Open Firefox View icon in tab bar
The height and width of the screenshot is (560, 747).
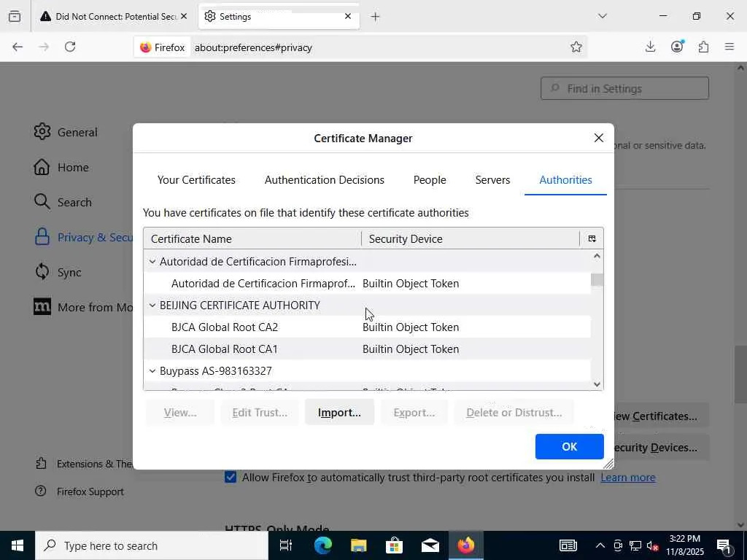(x=15, y=16)
